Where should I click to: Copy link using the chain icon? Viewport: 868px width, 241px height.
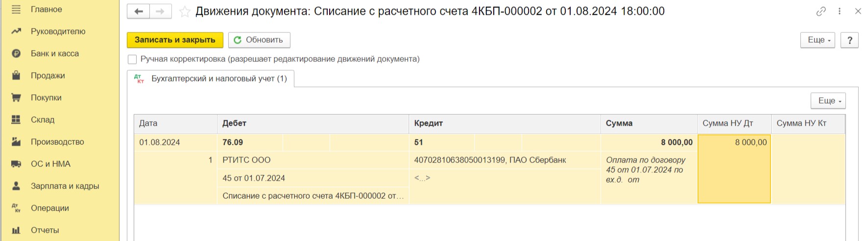coord(821,11)
